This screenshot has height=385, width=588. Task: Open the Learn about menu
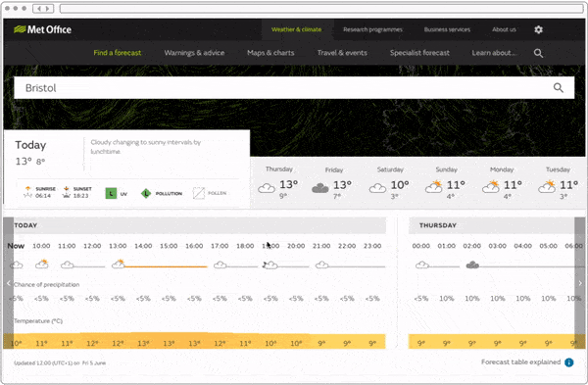coord(494,53)
